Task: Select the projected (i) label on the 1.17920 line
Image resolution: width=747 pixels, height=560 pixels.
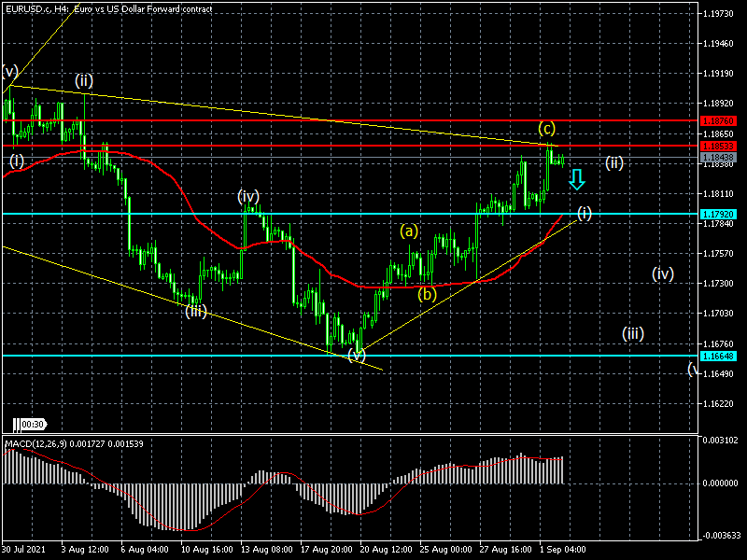Action: pyautogui.click(x=585, y=213)
